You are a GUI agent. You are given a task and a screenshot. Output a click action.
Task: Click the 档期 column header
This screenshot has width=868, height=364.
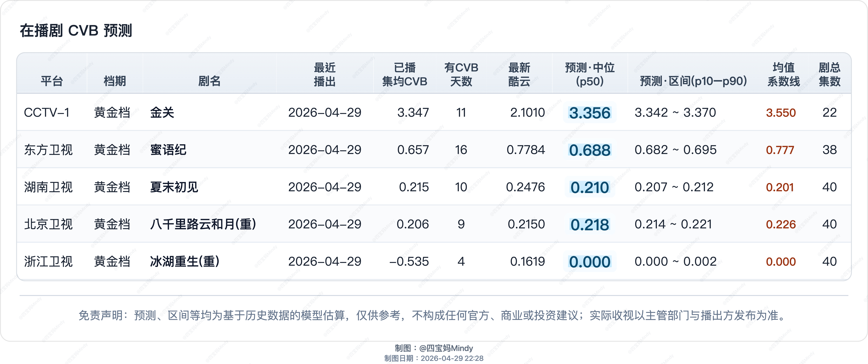click(x=115, y=81)
